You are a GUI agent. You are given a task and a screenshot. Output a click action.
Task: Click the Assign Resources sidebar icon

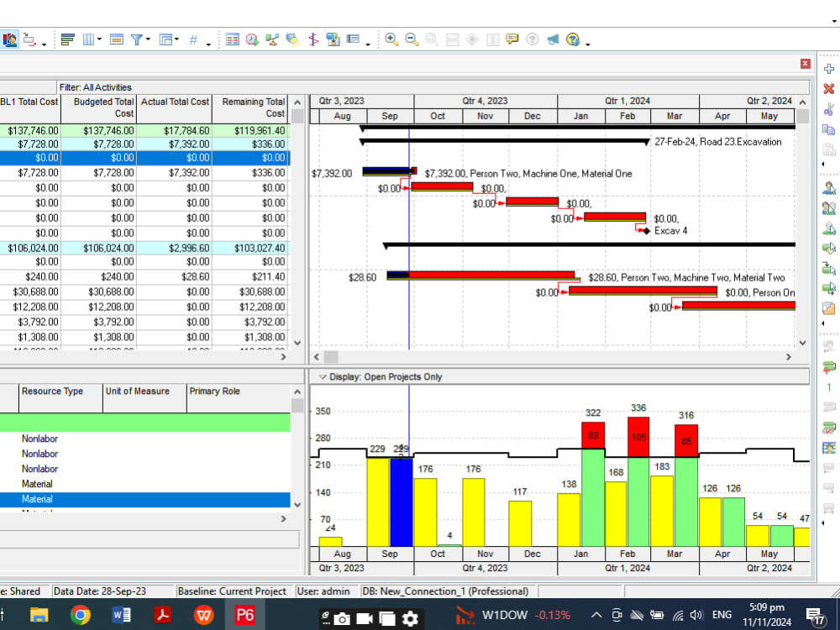coord(829,187)
